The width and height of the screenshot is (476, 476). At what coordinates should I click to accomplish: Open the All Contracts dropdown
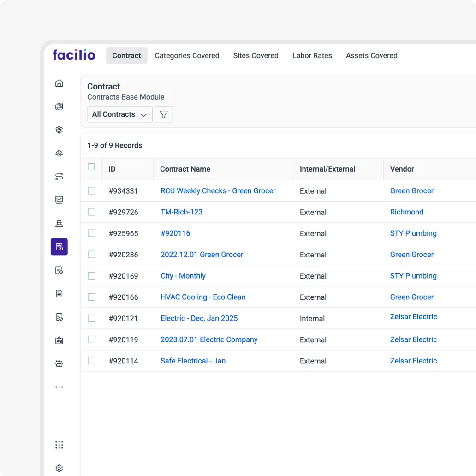(119, 114)
